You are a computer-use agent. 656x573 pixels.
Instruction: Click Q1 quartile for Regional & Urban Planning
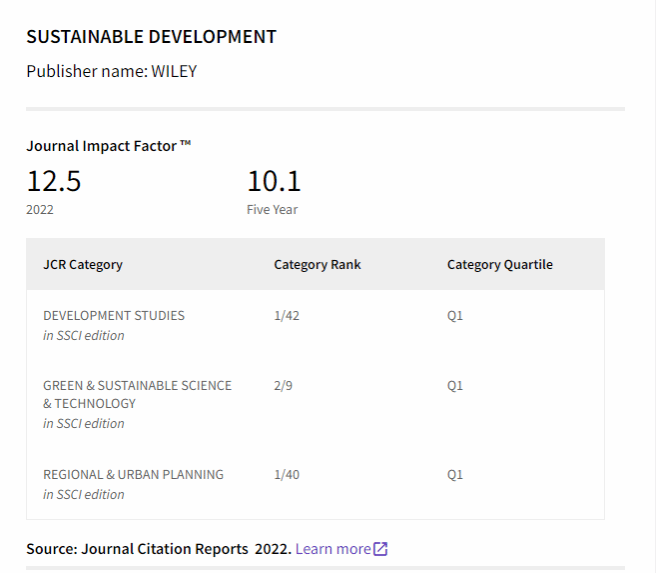click(x=455, y=475)
